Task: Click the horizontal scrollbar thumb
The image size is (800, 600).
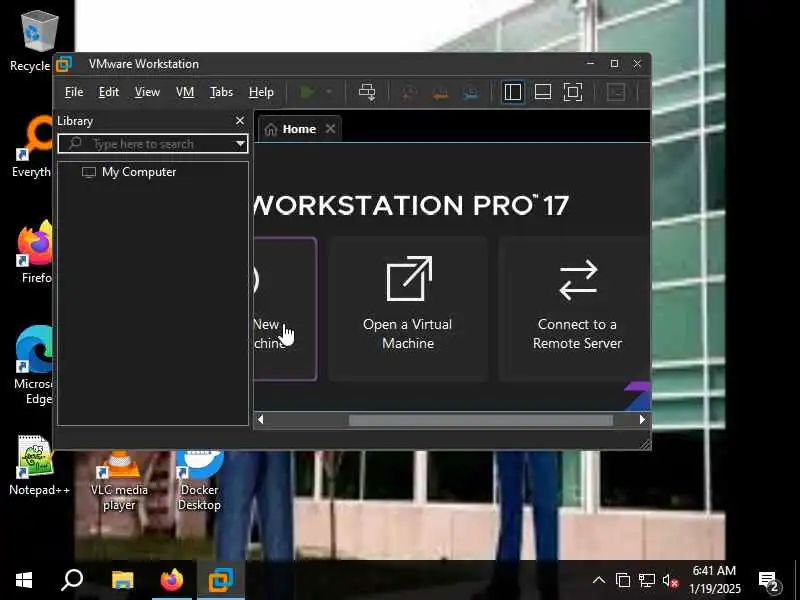Action: click(x=481, y=420)
